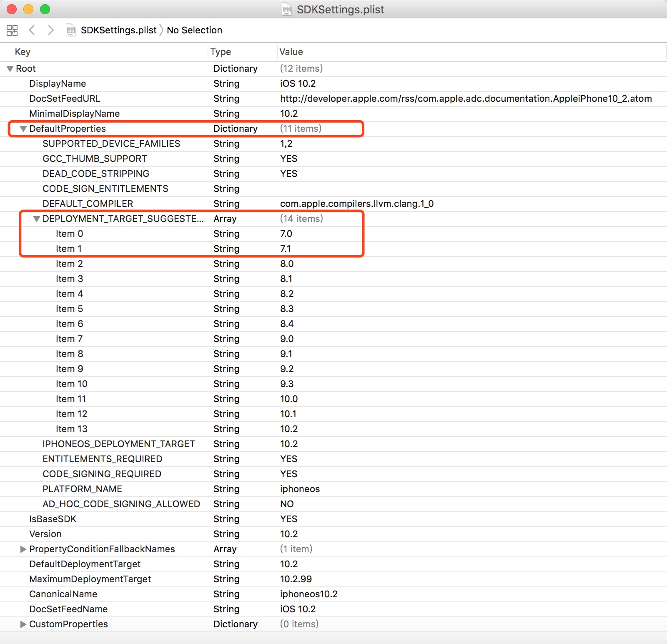Click the No Selection breadcrumb item

point(194,30)
